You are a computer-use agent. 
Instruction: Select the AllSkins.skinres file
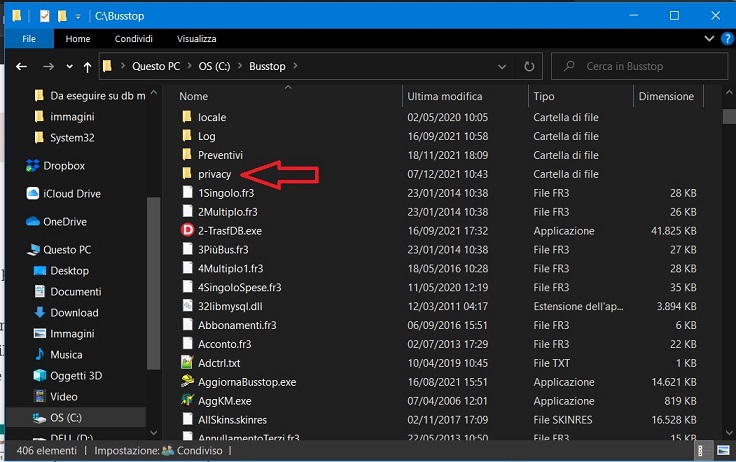(x=232, y=420)
